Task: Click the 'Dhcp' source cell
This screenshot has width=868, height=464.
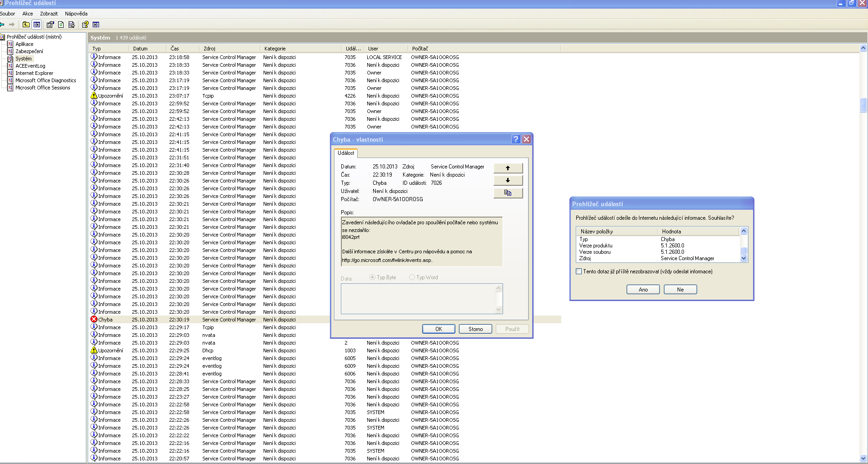Action: pos(208,350)
